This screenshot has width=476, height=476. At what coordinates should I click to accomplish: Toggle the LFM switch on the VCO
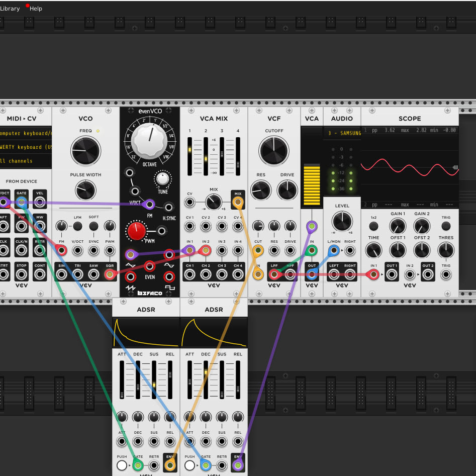pos(77,226)
